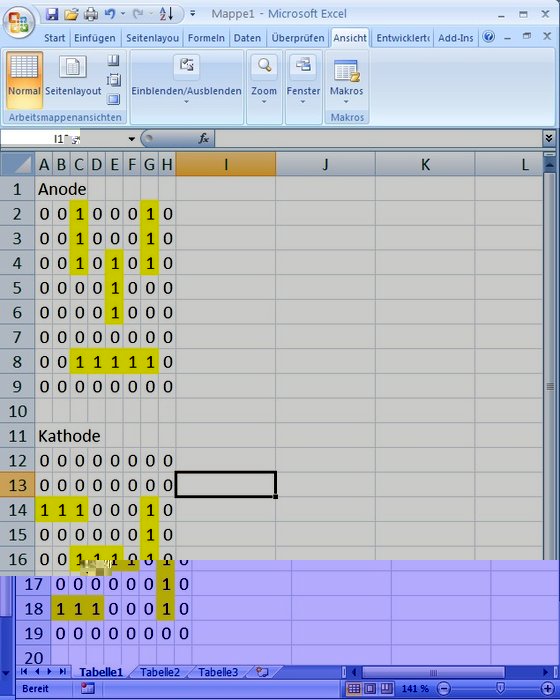This screenshot has width=560, height=700.
Task: Click the insert worksheet tab icon
Action: coord(263,672)
